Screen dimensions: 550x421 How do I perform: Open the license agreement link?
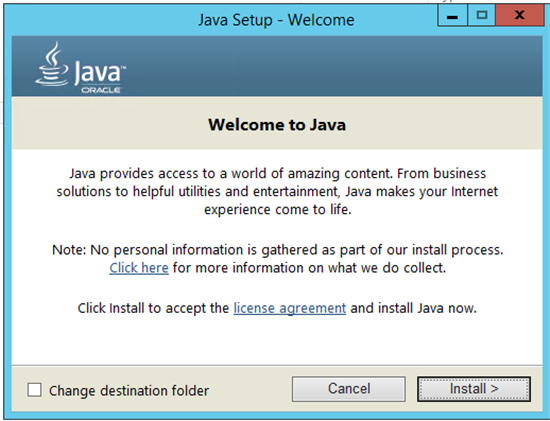point(290,308)
